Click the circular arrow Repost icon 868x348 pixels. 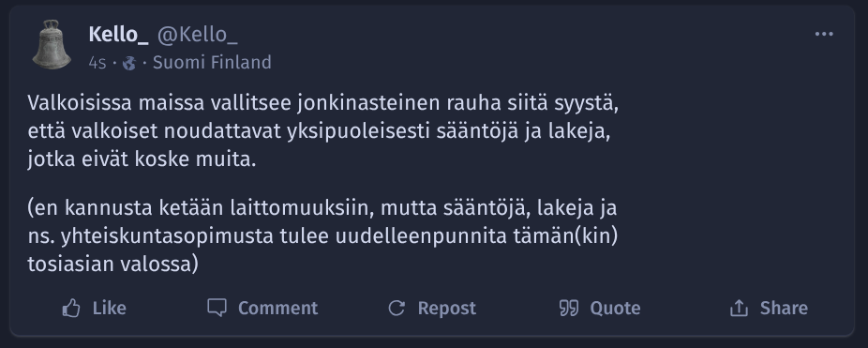pyautogui.click(x=397, y=308)
